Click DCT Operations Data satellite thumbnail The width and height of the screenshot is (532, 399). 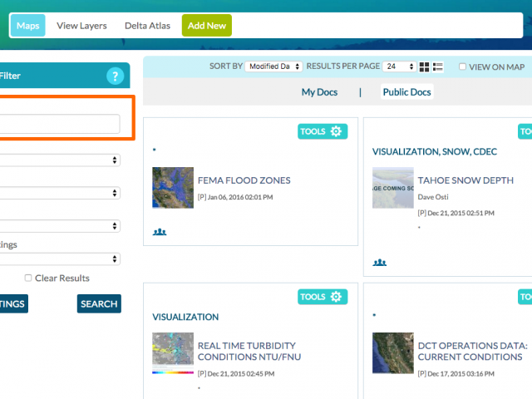click(x=393, y=353)
